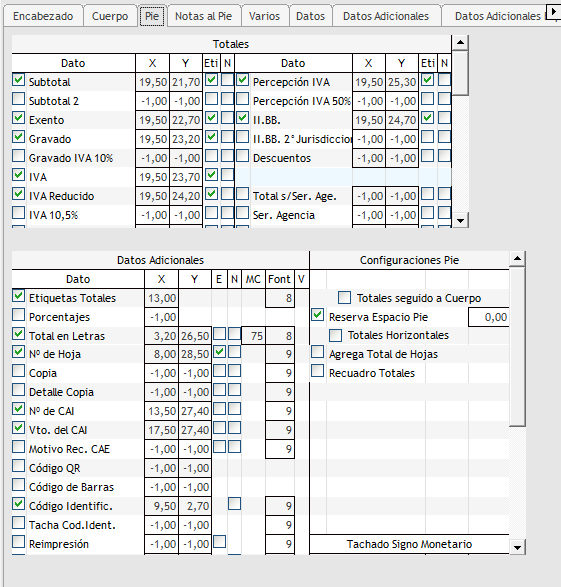Click the Totales vertical scrollbar thumb

[460, 73]
